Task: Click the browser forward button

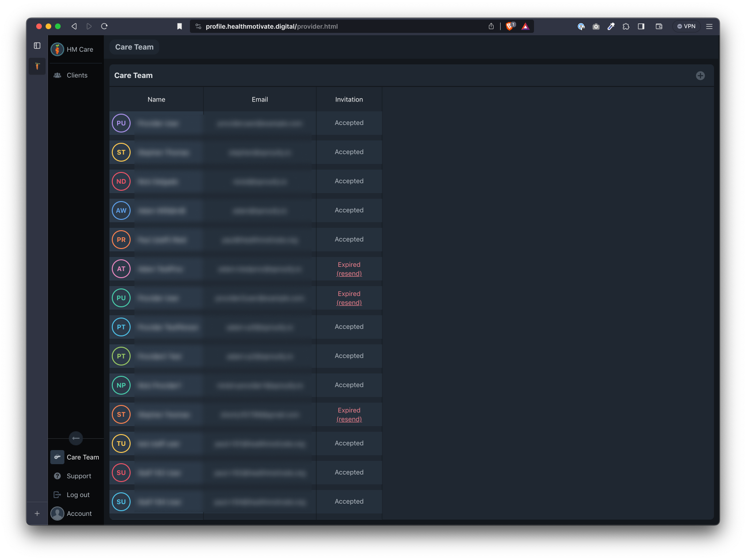Action: 89,26
